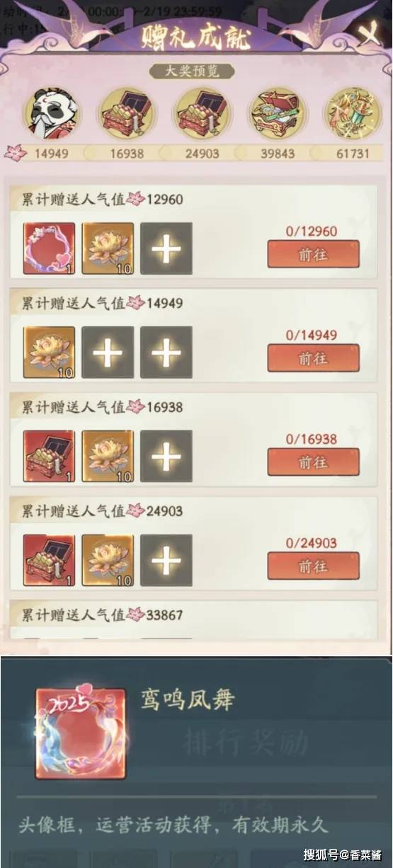This screenshot has width=393, height=868.
Task: Click the first plus slot in 14949 row
Action: [108, 353]
